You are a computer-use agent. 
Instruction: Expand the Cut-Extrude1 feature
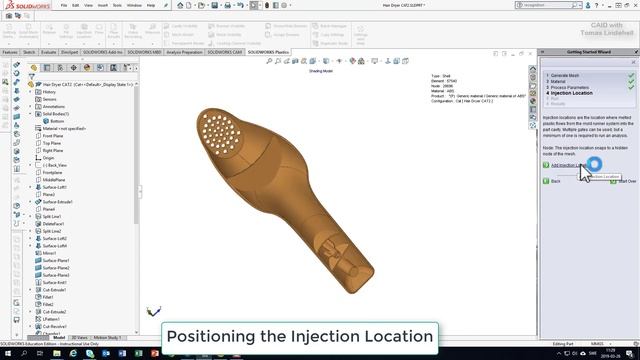[x=30, y=290]
